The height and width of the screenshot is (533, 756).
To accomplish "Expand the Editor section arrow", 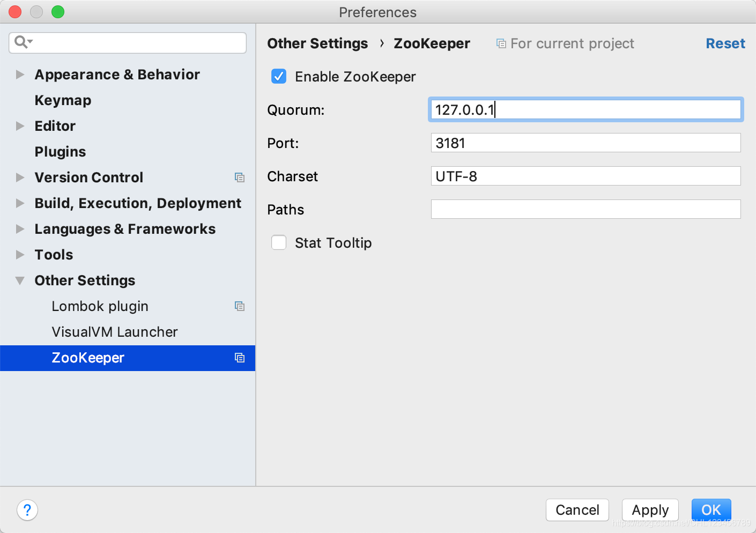I will [x=20, y=126].
